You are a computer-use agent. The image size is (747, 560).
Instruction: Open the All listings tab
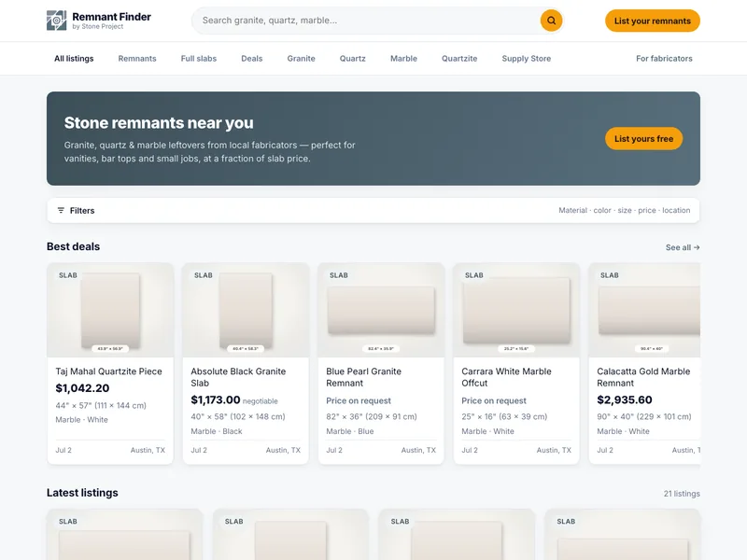74,59
